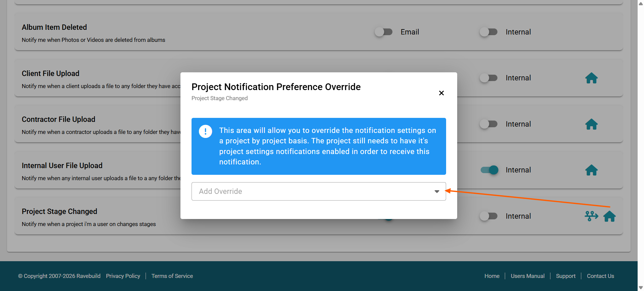This screenshot has height=291, width=644.
Task: Click the home icon in Project Stage Changed row
Action: [609, 216]
